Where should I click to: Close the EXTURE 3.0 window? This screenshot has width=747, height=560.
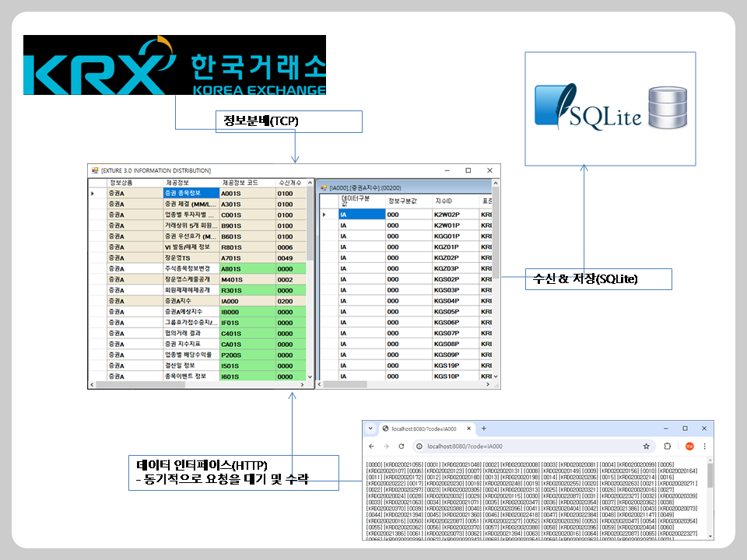pos(489,170)
